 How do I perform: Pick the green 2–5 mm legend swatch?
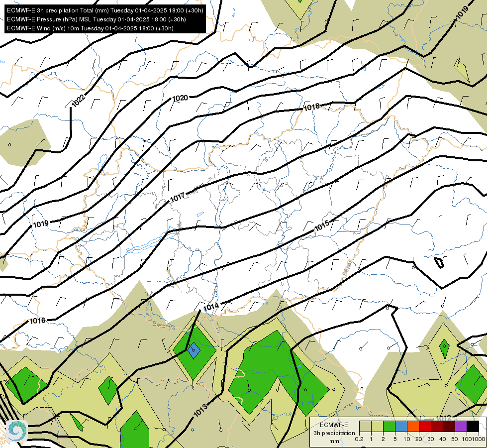[x=389, y=426]
